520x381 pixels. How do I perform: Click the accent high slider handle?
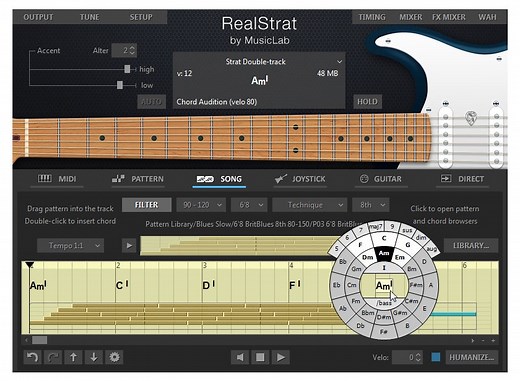point(127,69)
